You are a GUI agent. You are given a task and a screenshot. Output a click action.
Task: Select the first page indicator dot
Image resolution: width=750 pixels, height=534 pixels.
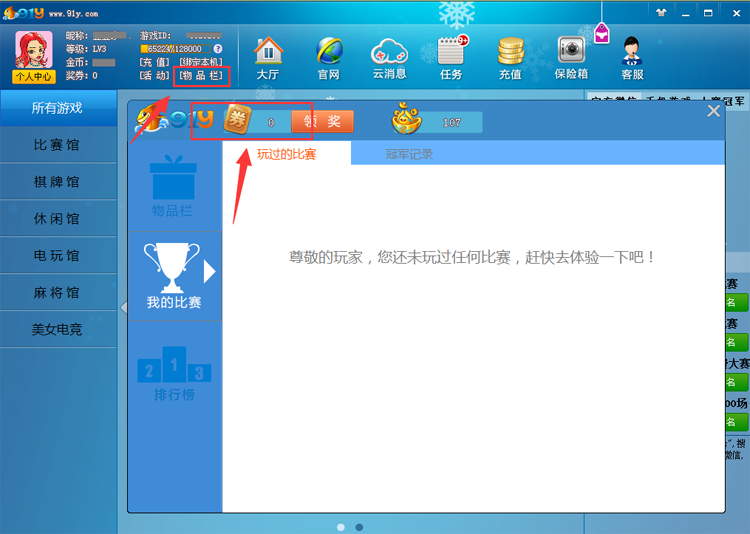(x=341, y=527)
